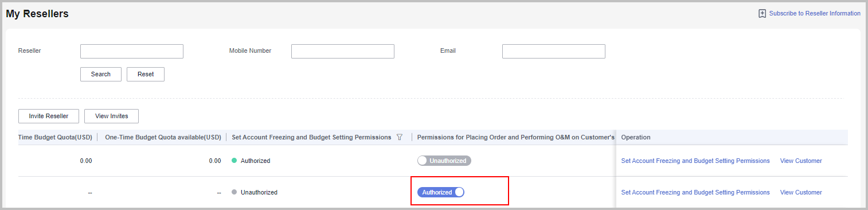Disable the Authorized order permission toggle
The width and height of the screenshot is (868, 210).
point(441,192)
